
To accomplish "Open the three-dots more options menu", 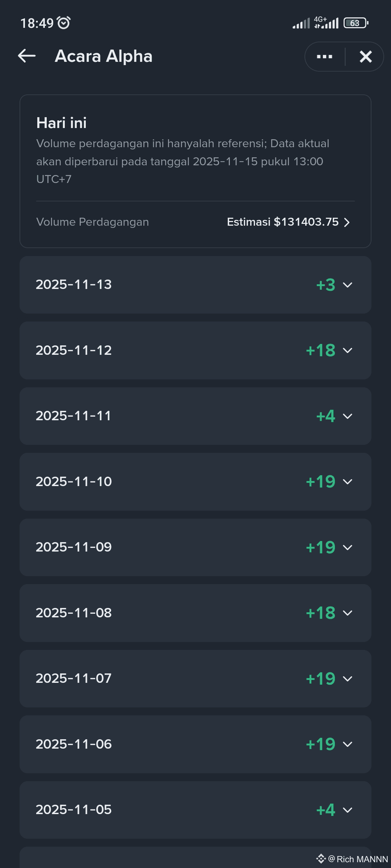I will [324, 57].
